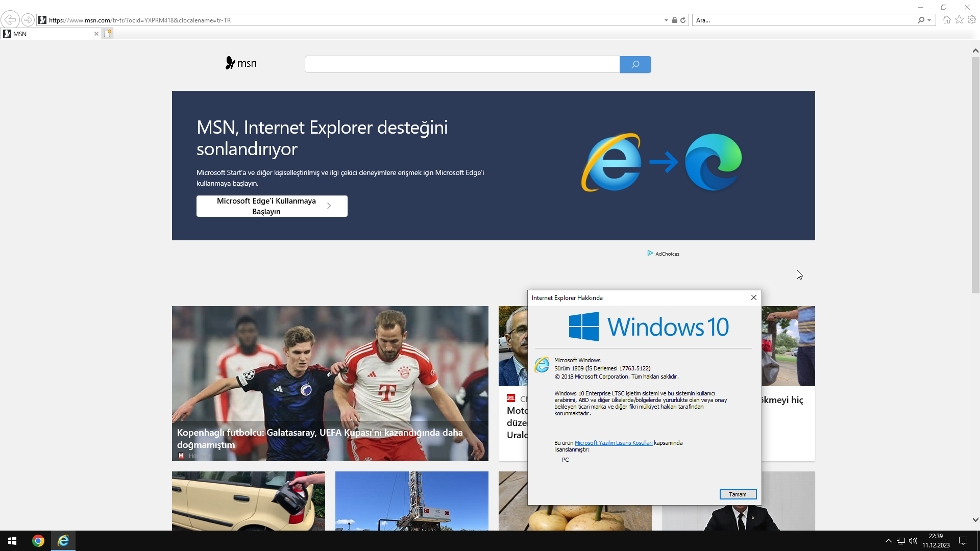Click the page scrollbar up arrow
This screenshot has height=551, width=980.
[x=975, y=51]
